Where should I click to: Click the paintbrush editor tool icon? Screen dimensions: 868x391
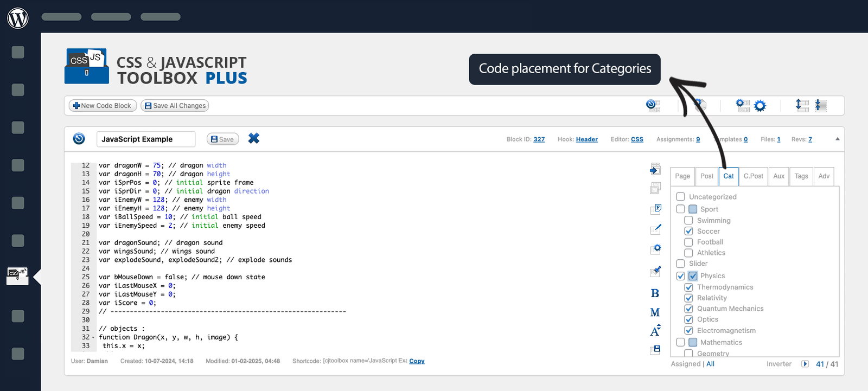tap(655, 271)
